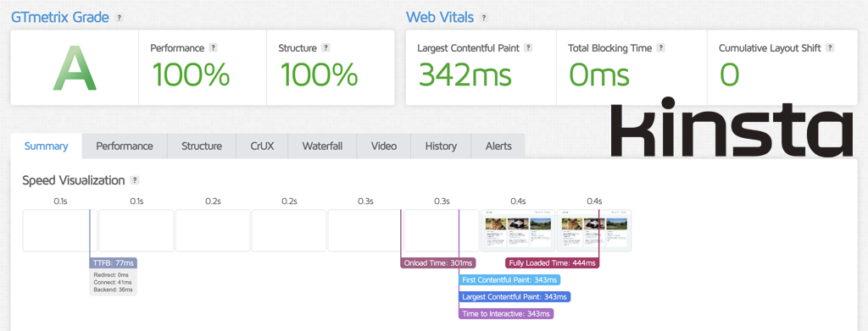This screenshot has height=331, width=868.
Task: Click the 0ms Total Blocking Time value
Action: tap(599, 74)
